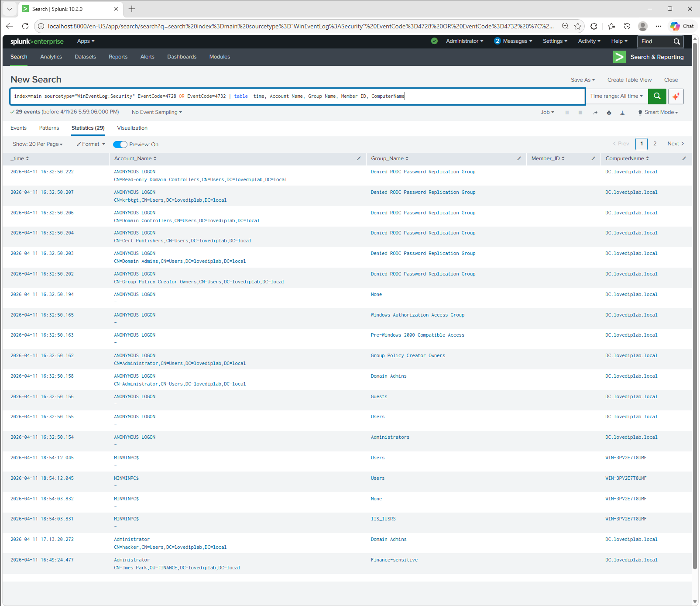Go back in the browser
Viewport: 700px width, 606px height.
click(10, 26)
